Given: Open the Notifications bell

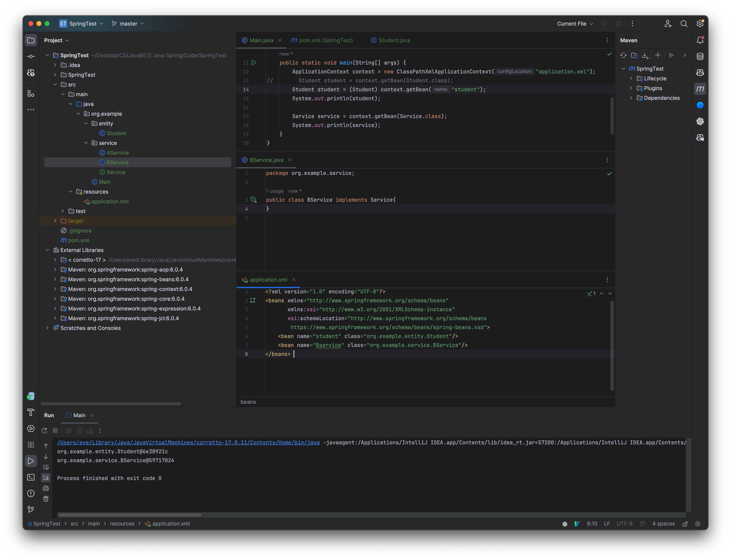Looking at the screenshot, I should [x=700, y=40].
